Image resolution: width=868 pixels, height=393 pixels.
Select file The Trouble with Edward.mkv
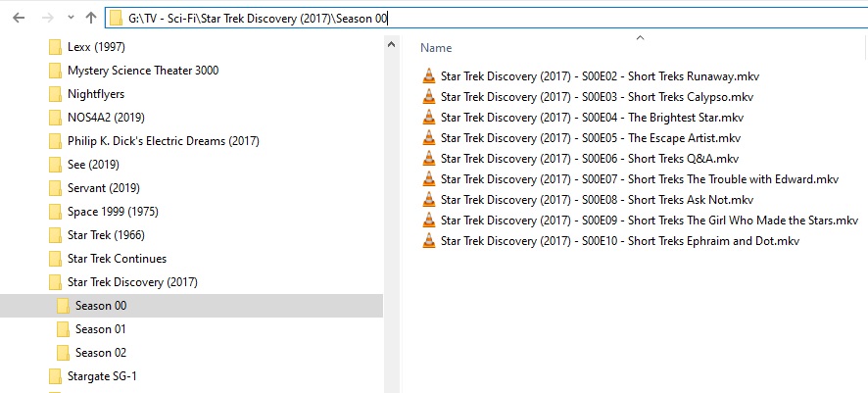coord(640,178)
